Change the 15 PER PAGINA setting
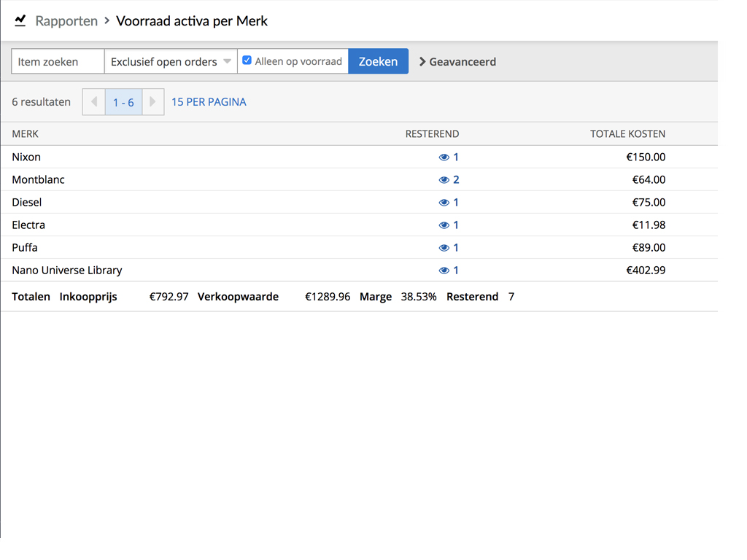 [209, 102]
